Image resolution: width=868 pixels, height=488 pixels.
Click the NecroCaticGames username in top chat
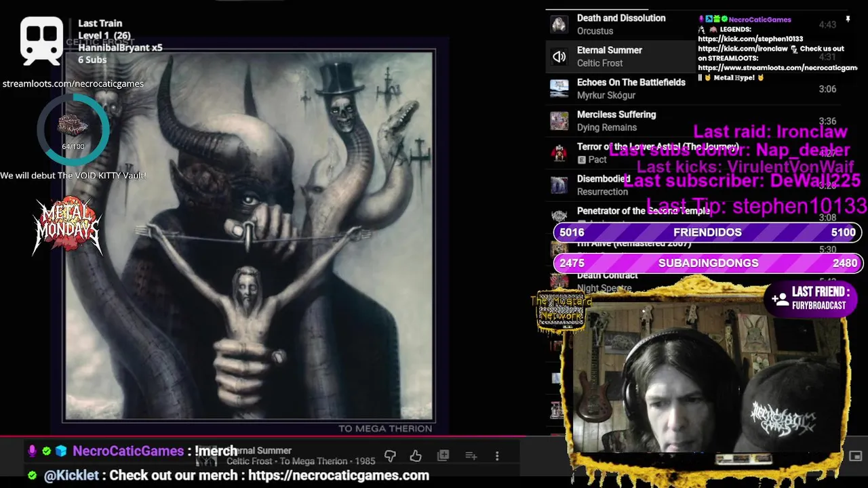(759, 20)
